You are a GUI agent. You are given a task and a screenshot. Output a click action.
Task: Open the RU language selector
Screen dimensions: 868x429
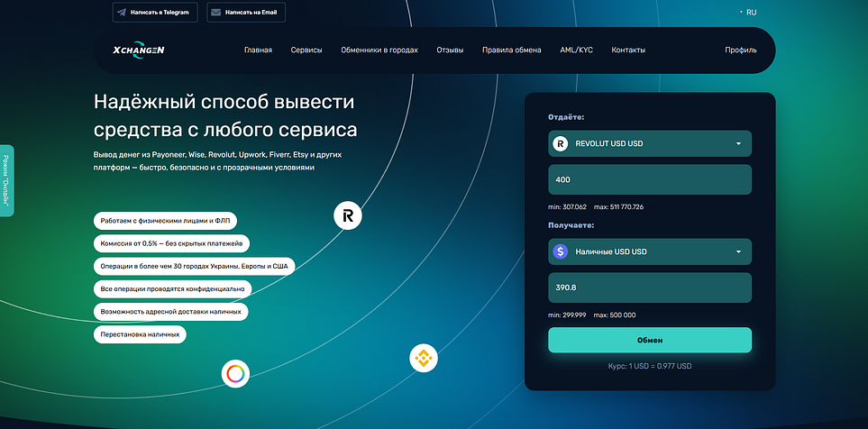coord(750,13)
